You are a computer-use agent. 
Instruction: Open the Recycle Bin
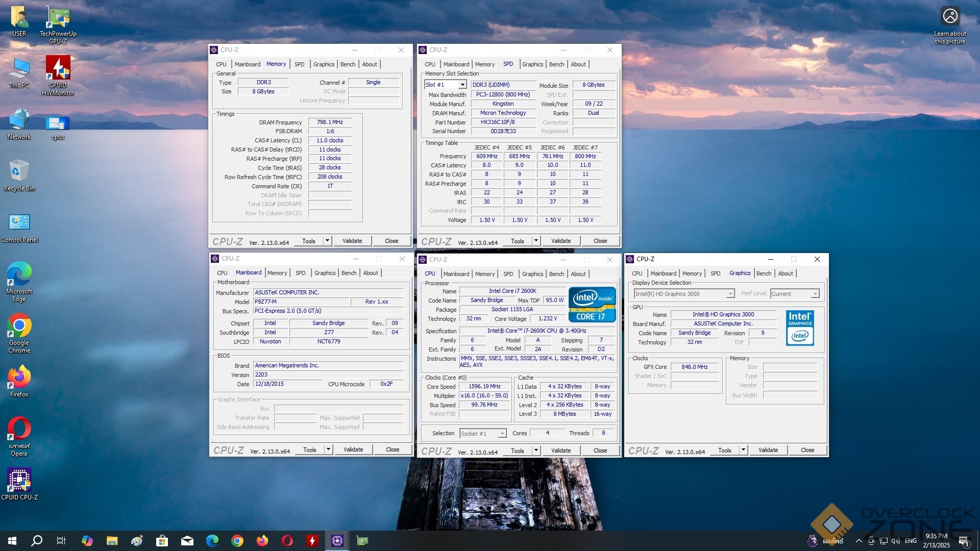point(19,176)
